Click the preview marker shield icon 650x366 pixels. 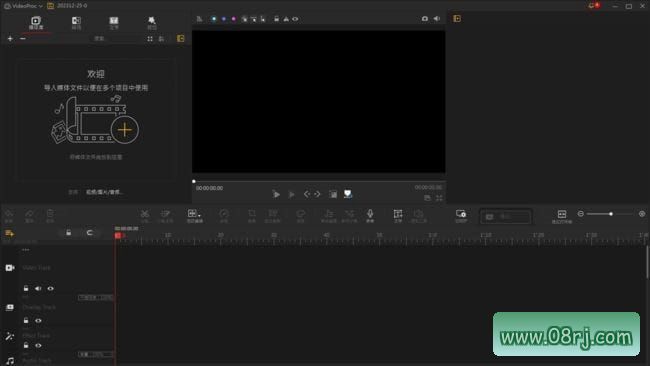[x=348, y=194]
